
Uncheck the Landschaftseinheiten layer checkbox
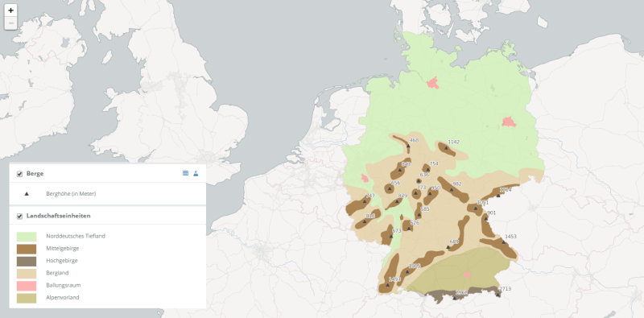click(x=19, y=216)
